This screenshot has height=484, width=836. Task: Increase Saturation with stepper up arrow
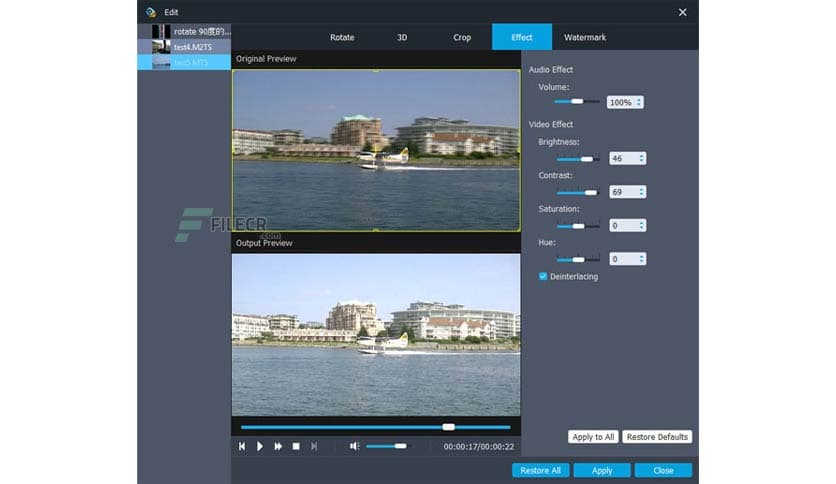click(x=641, y=223)
